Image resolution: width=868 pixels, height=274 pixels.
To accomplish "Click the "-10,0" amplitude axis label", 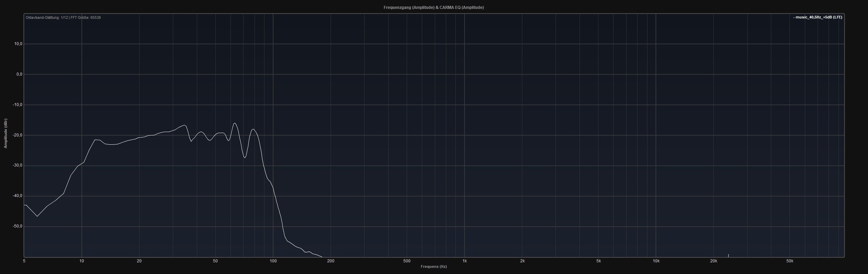I will [x=18, y=105].
